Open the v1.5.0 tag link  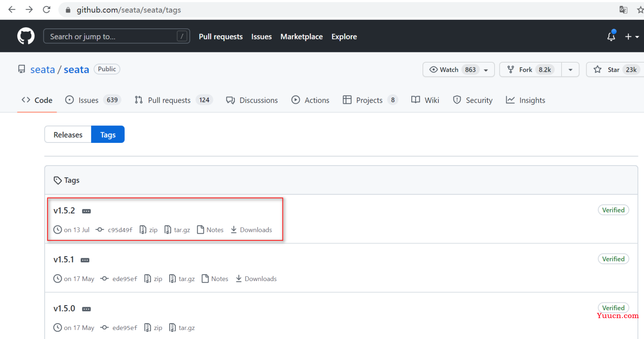click(x=64, y=309)
